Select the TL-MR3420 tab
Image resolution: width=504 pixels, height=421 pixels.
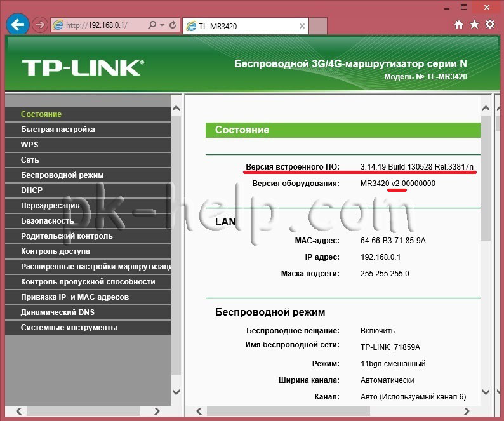click(x=246, y=26)
